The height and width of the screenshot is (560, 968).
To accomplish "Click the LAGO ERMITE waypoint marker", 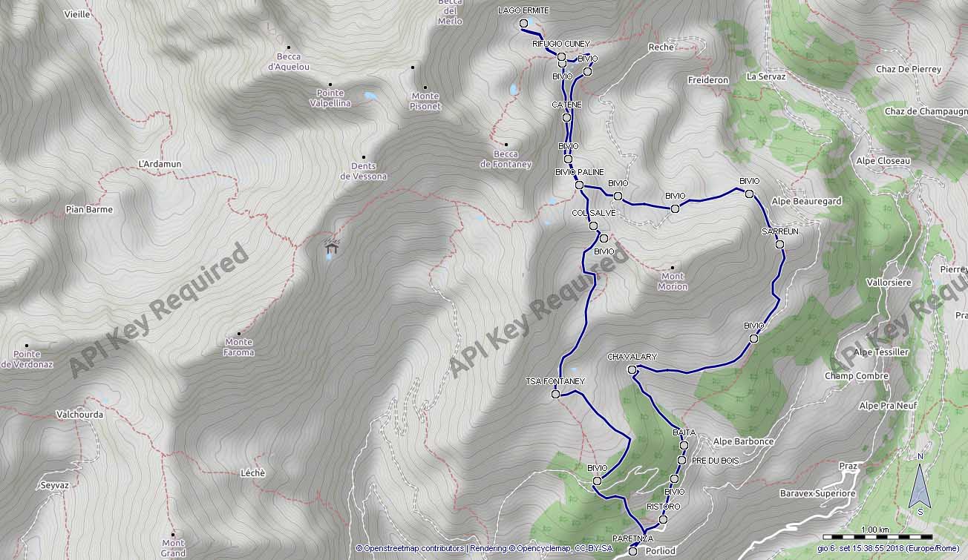I will coord(523,24).
